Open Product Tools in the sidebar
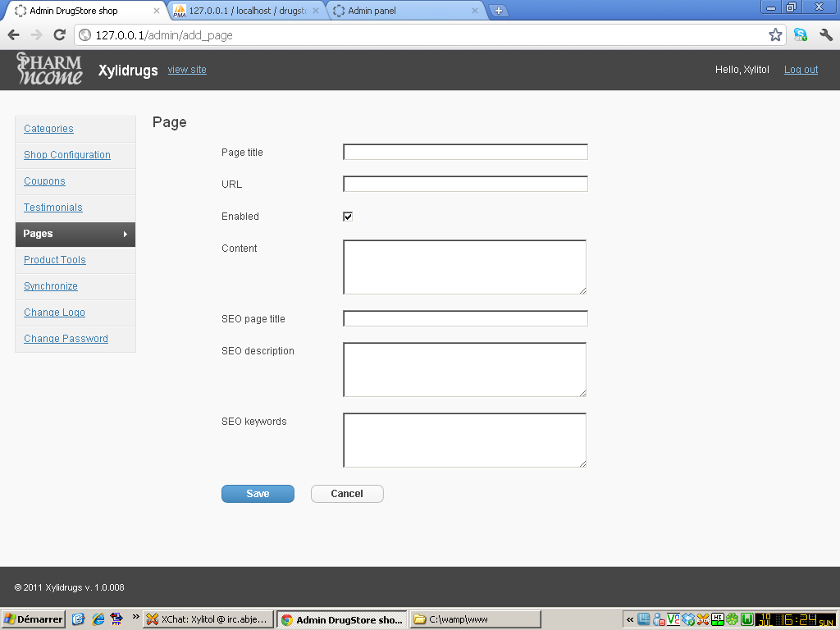Viewport: 840px width, 630px height. pos(55,260)
